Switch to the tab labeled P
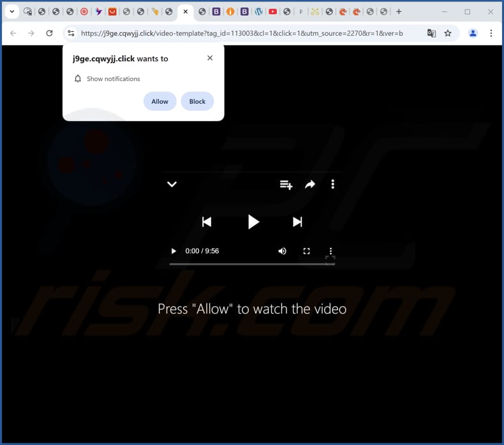504x445 pixels. point(301,12)
